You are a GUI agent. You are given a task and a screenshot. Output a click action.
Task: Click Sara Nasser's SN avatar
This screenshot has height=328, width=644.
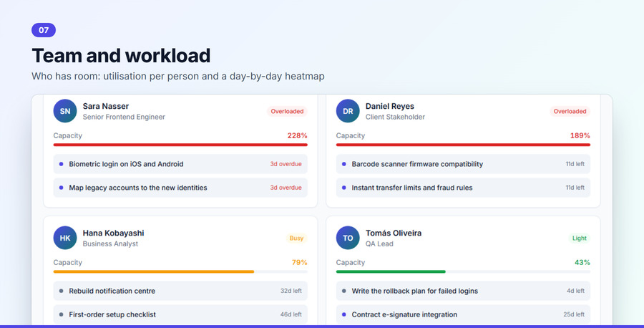65,111
